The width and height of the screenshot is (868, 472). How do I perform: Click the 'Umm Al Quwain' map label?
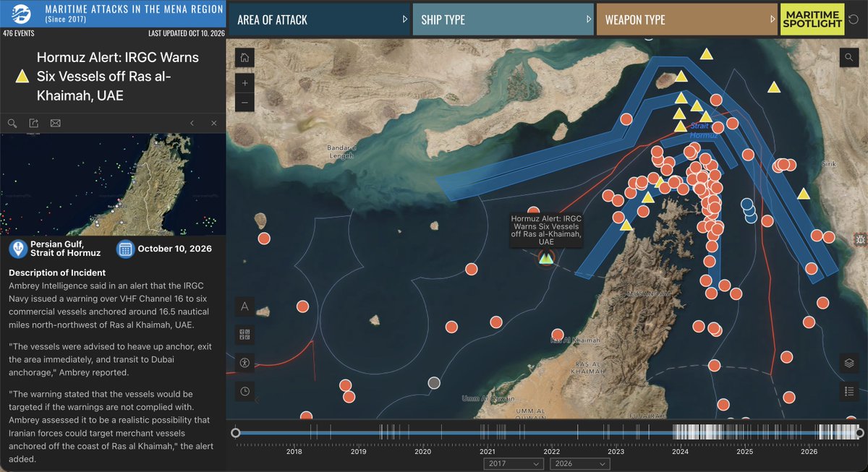488,398
